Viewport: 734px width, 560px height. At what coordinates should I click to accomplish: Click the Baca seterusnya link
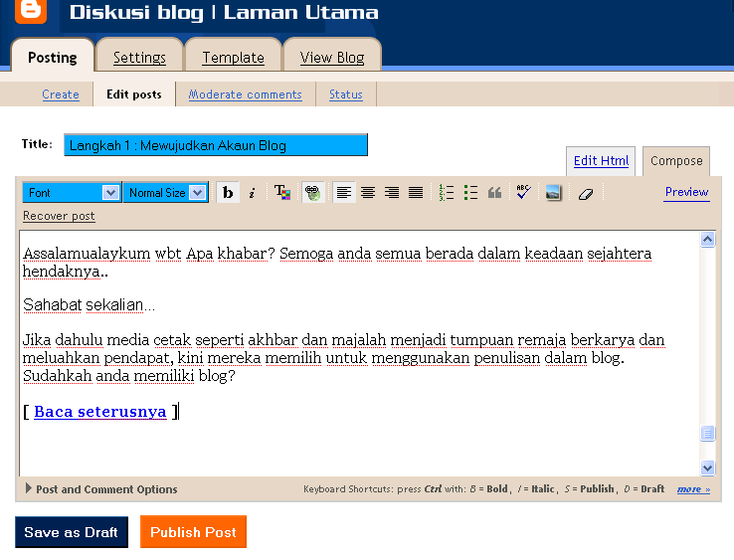[x=100, y=412]
